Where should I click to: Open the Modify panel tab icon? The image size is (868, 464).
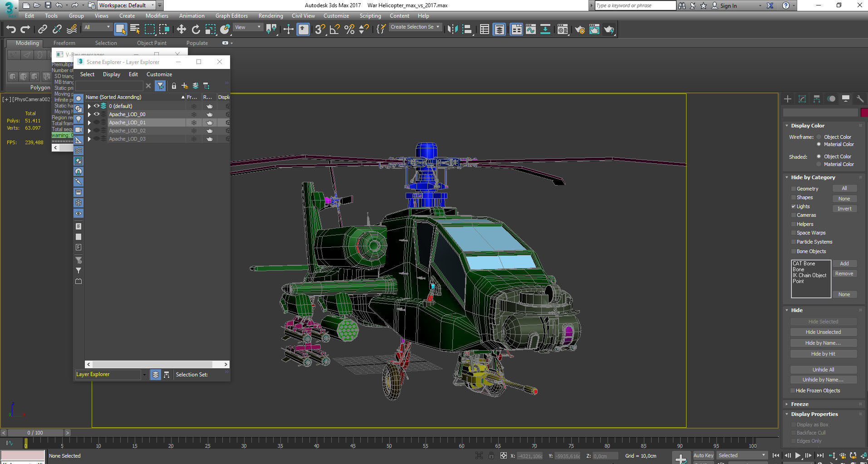(x=802, y=99)
